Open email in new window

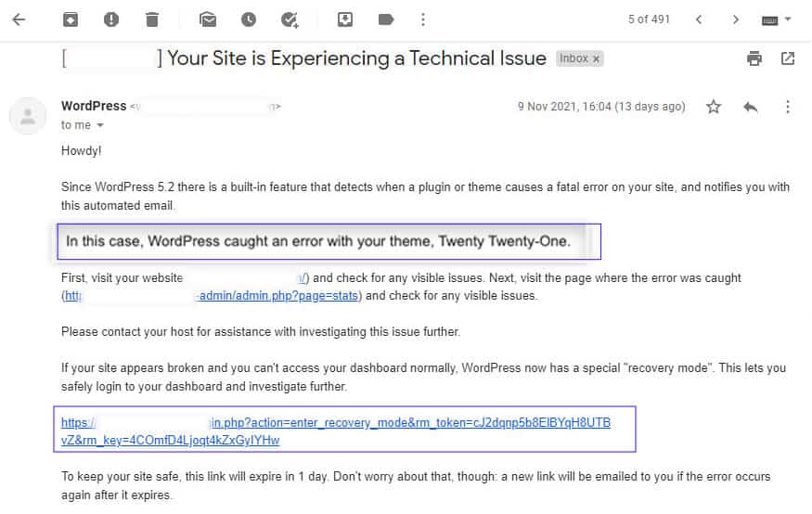pos(788,58)
